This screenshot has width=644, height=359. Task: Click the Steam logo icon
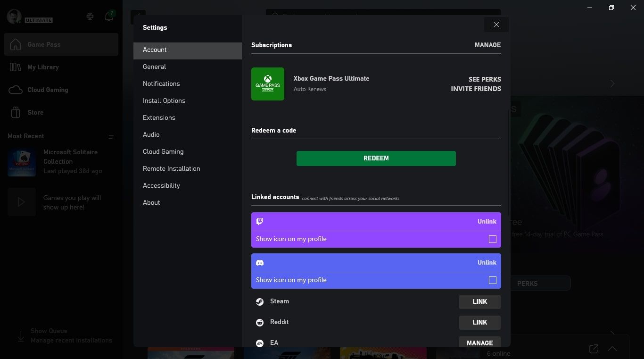click(260, 302)
